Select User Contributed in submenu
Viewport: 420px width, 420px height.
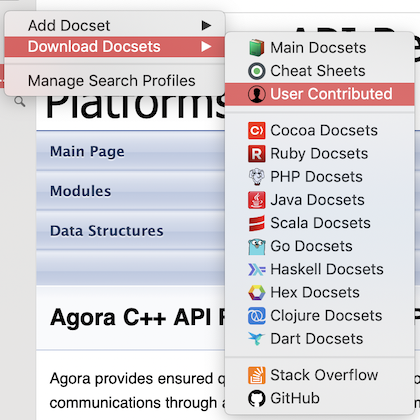[x=320, y=94]
